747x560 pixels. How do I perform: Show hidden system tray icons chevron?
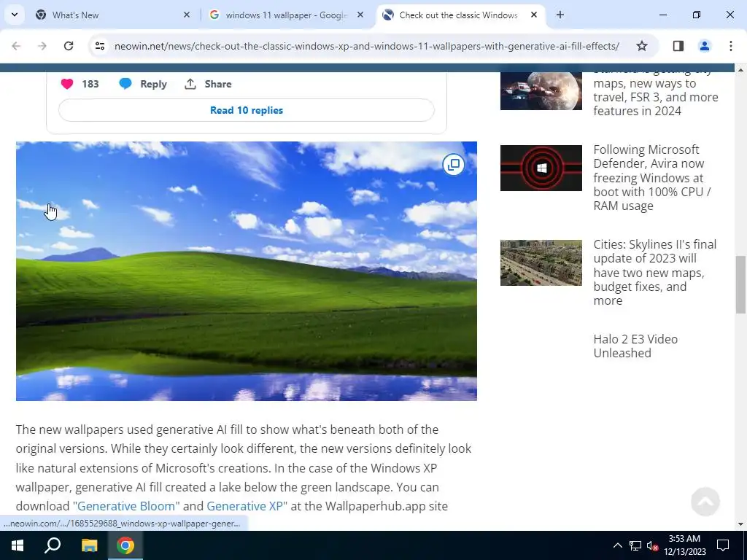[x=617, y=545]
